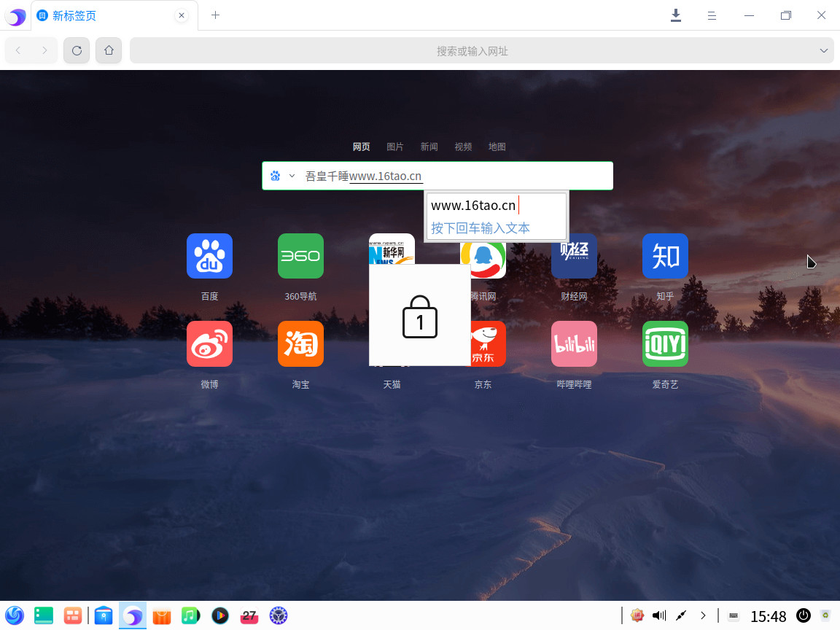Click the address bar input field
Screen dimensions: 840x630
pos(472,51)
